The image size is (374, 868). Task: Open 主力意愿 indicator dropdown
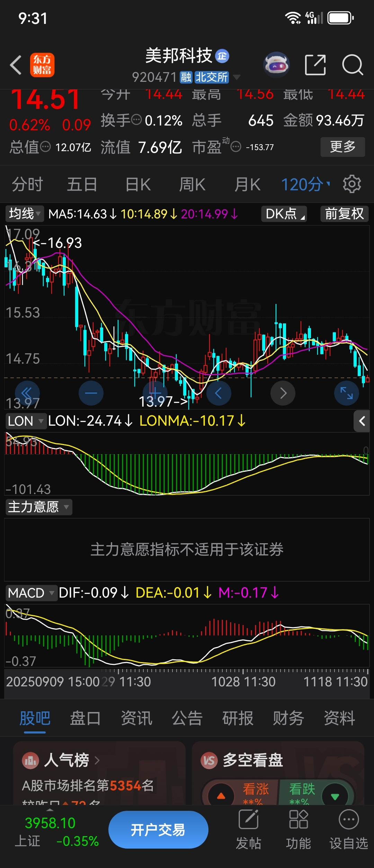pos(39,507)
